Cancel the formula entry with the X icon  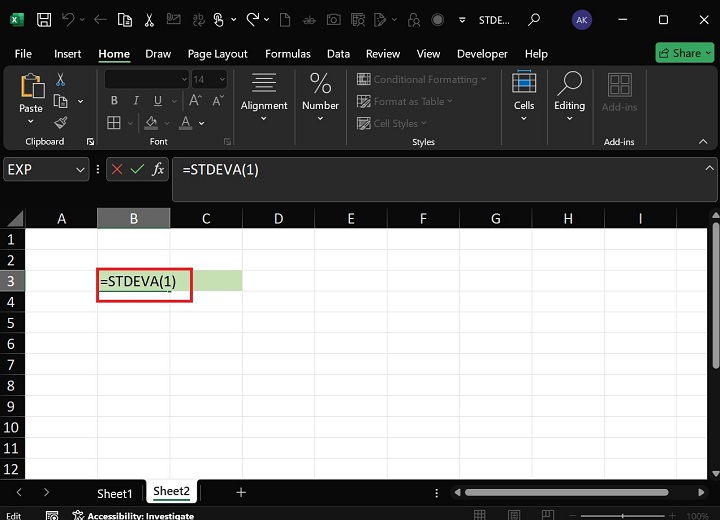[x=118, y=170]
